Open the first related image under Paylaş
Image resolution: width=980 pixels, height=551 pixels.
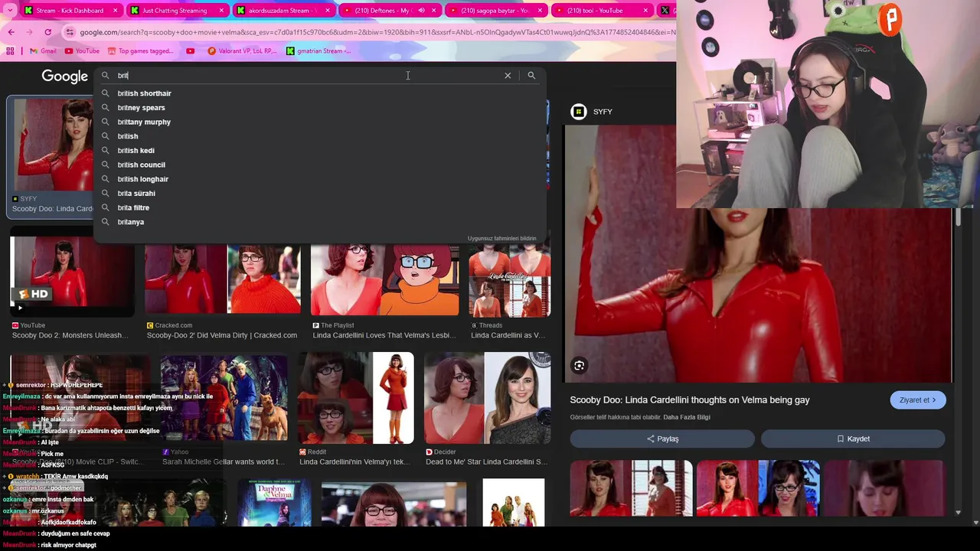tap(631, 488)
